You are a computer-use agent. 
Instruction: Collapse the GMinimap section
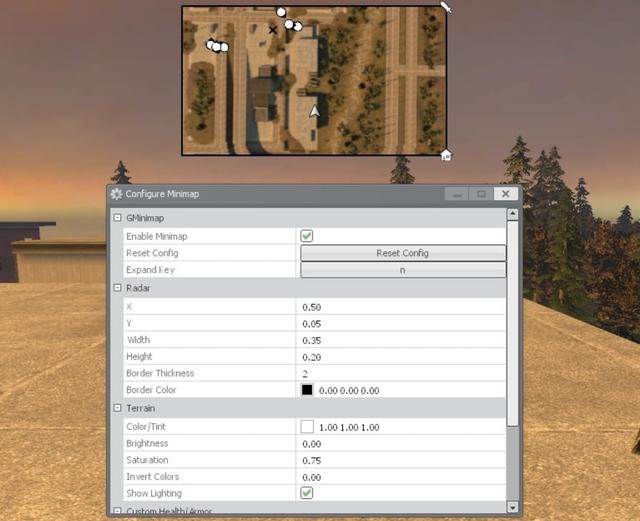click(117, 218)
